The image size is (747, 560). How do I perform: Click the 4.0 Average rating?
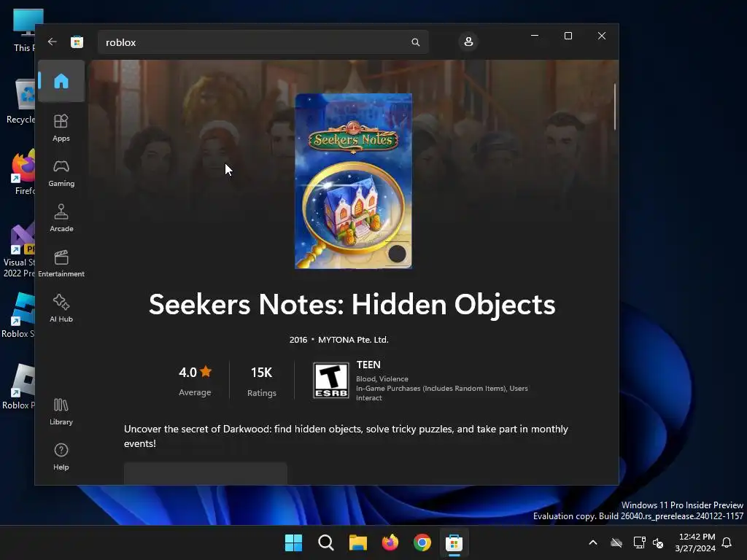[195, 381]
